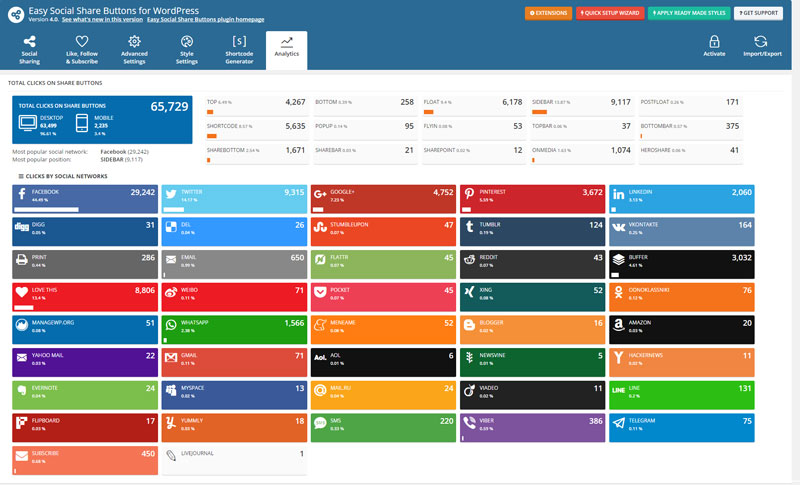Click the SHORTCODE position stat card
Viewport: 800px width, 485px height.
tap(256, 130)
